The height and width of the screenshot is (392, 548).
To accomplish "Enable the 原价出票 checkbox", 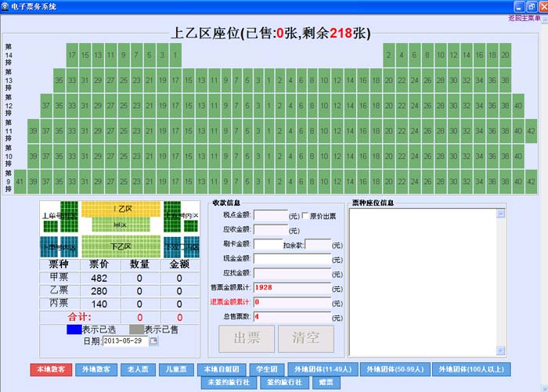I will pos(305,215).
